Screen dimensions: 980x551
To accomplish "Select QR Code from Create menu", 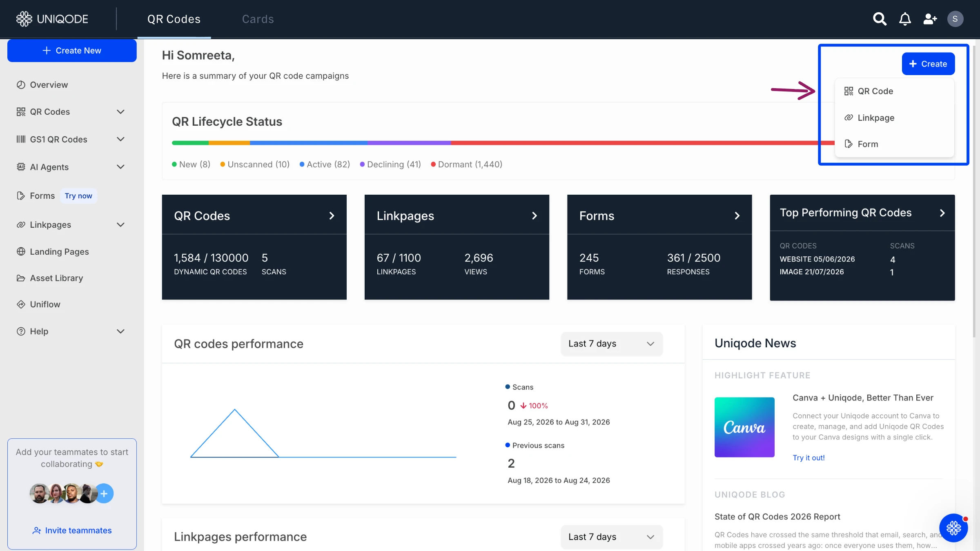I will click(894, 91).
